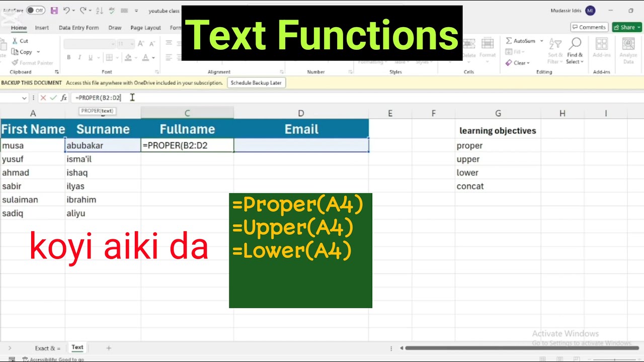This screenshot has width=644, height=362.
Task: Open the Insert ribbon tab
Action: [42, 28]
